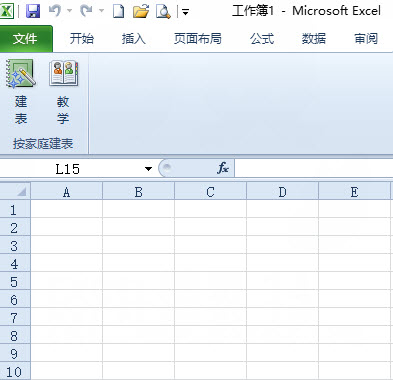This screenshot has width=393, height=380.
Task: Switch to the 数据 tab
Action: (x=314, y=39)
